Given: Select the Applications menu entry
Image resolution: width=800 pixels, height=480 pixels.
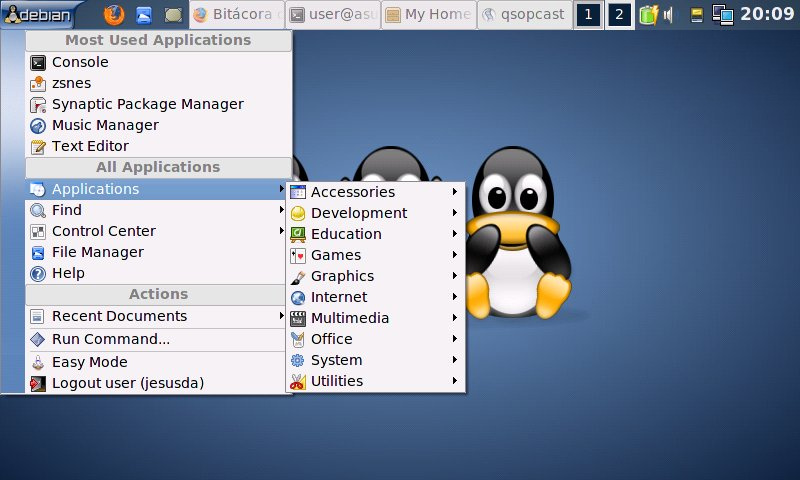Looking at the screenshot, I should coord(156,189).
